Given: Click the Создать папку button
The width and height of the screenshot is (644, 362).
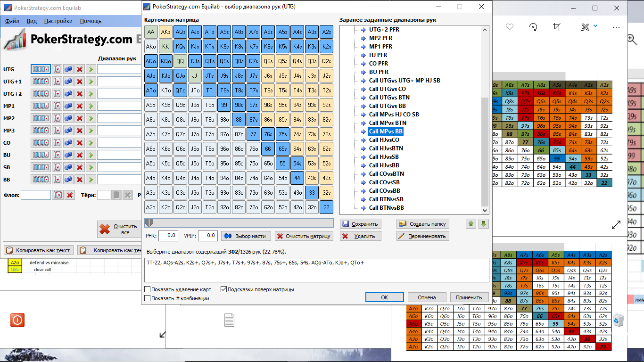Looking at the screenshot, I should 423,224.
